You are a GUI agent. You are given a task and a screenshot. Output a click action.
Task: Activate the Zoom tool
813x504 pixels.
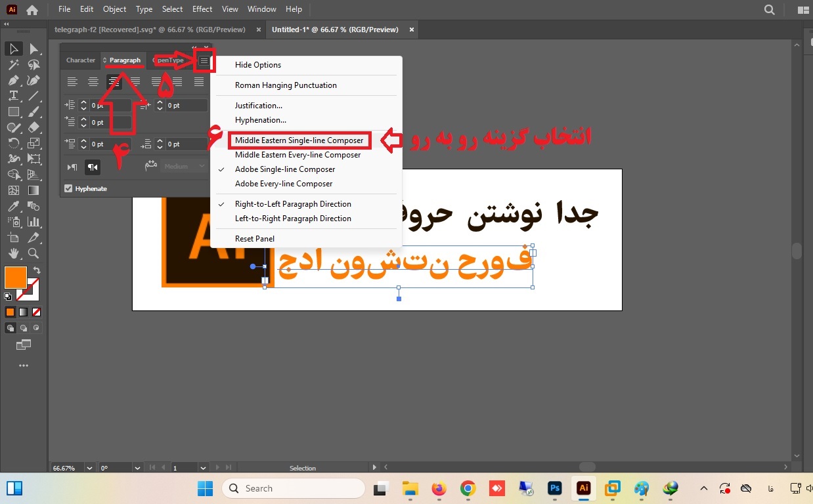pyautogui.click(x=33, y=253)
